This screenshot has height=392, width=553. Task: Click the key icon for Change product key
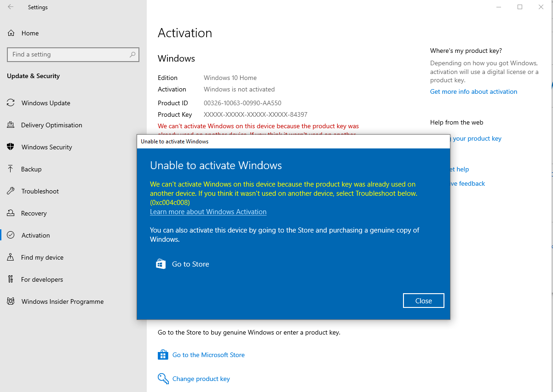[x=163, y=379]
